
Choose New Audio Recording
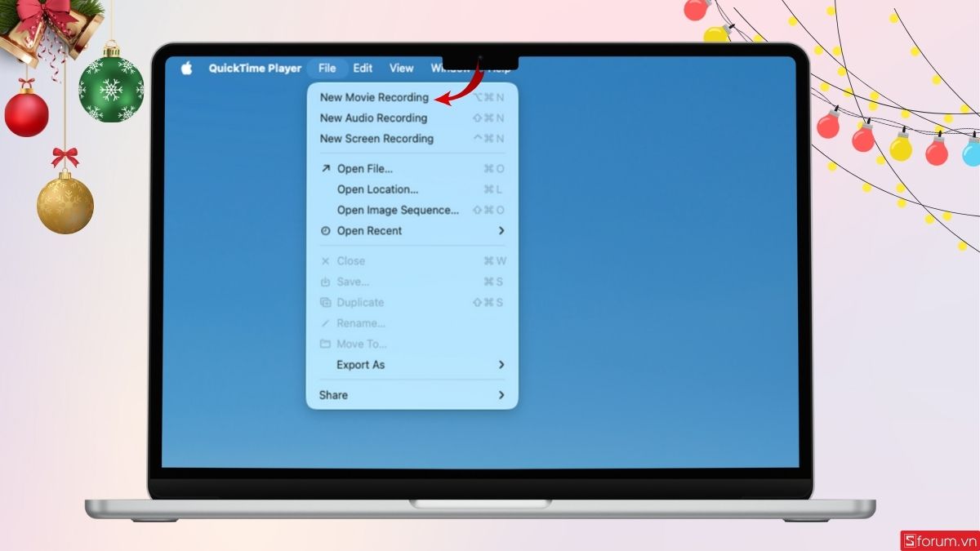click(373, 118)
